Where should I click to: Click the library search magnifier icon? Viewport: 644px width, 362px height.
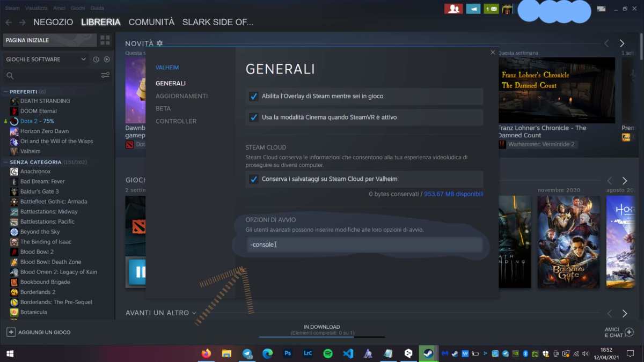coord(10,76)
